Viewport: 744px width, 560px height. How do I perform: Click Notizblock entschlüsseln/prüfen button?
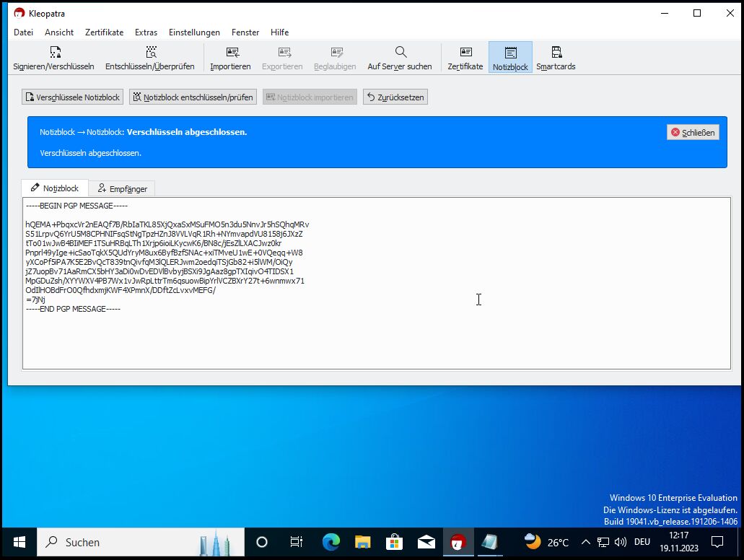point(193,97)
